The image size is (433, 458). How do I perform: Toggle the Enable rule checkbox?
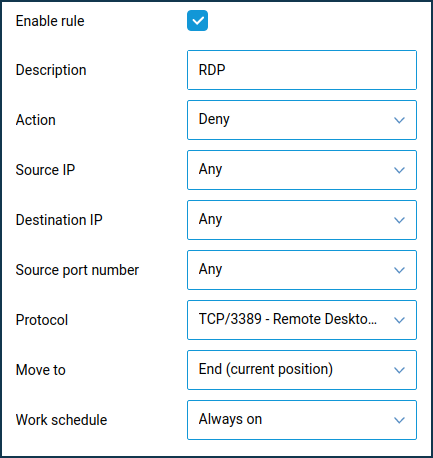pyautogui.click(x=197, y=21)
